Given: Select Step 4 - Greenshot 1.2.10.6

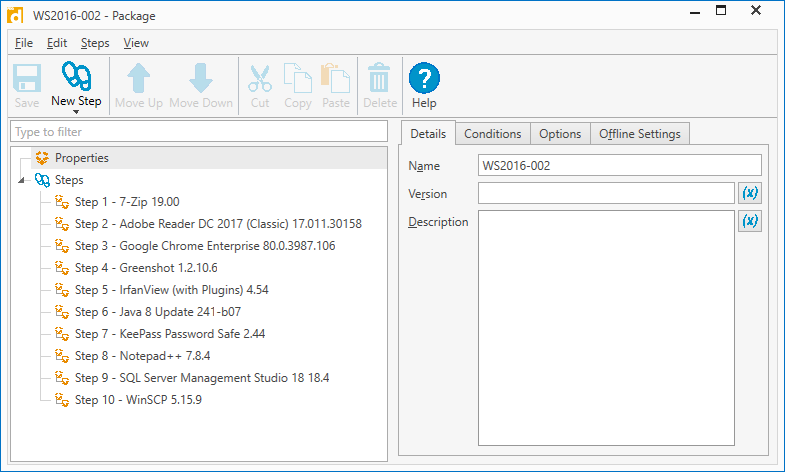Looking at the screenshot, I should tap(146, 268).
